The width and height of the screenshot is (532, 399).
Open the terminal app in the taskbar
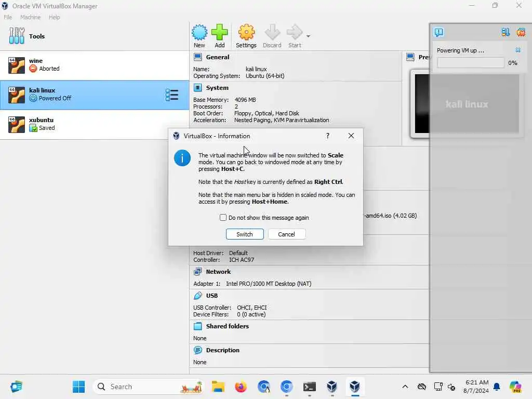coord(310,387)
